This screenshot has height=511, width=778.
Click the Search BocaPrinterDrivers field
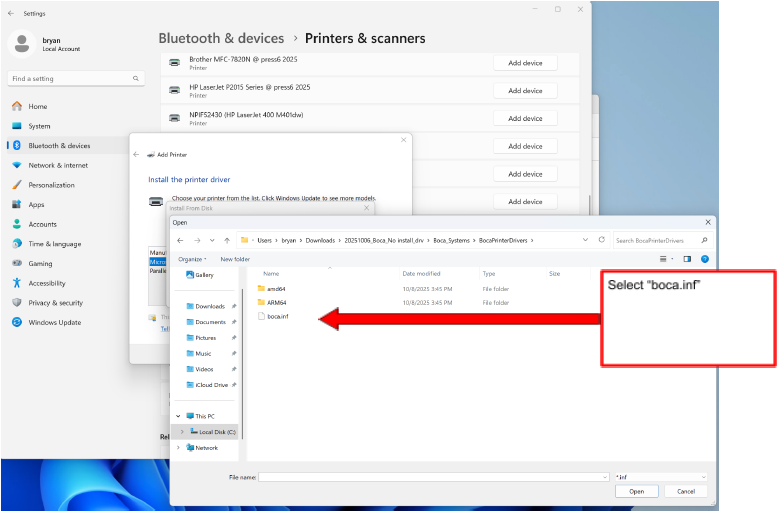pos(662,240)
